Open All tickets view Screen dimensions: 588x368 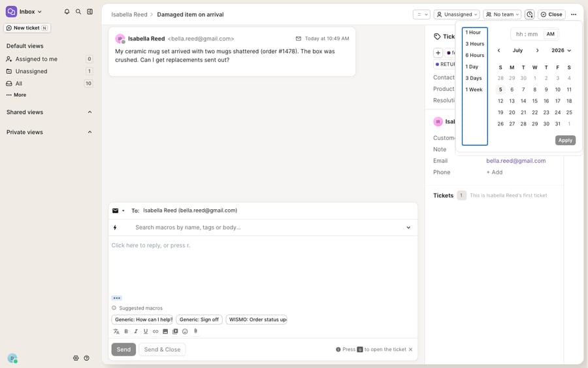[49, 84]
